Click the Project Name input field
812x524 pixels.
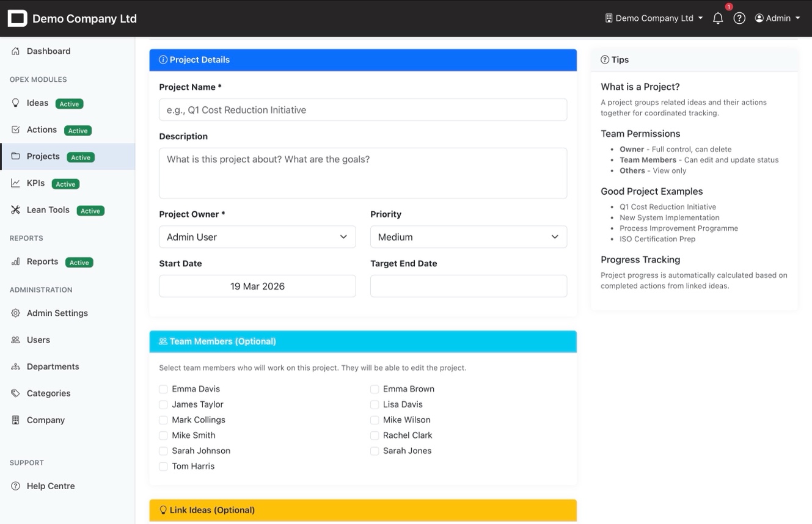363,110
